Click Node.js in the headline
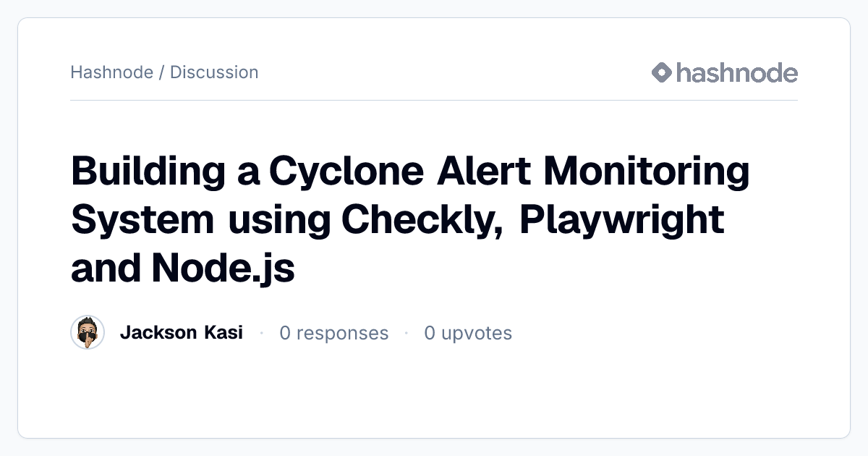The width and height of the screenshot is (868, 456). (223, 269)
